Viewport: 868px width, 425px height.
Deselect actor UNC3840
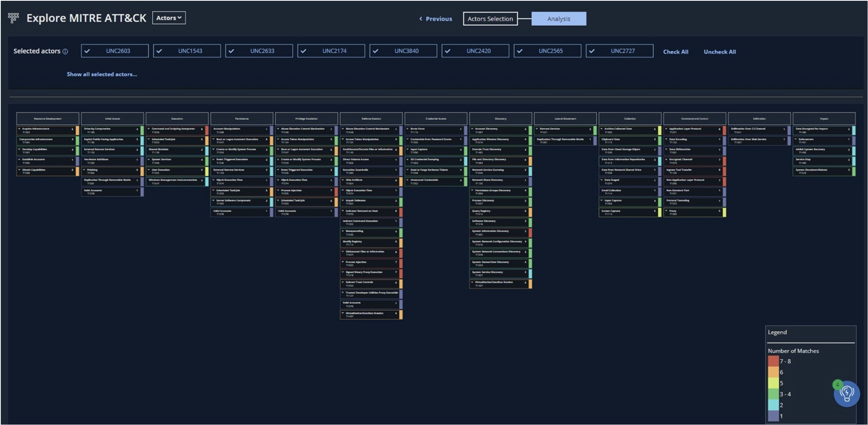[403, 51]
